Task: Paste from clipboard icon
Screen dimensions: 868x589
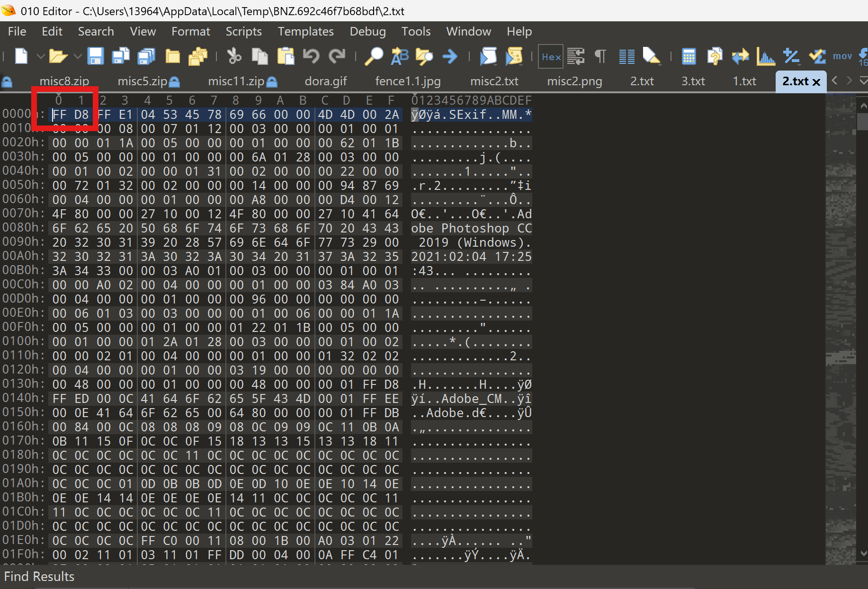Action: tap(286, 56)
